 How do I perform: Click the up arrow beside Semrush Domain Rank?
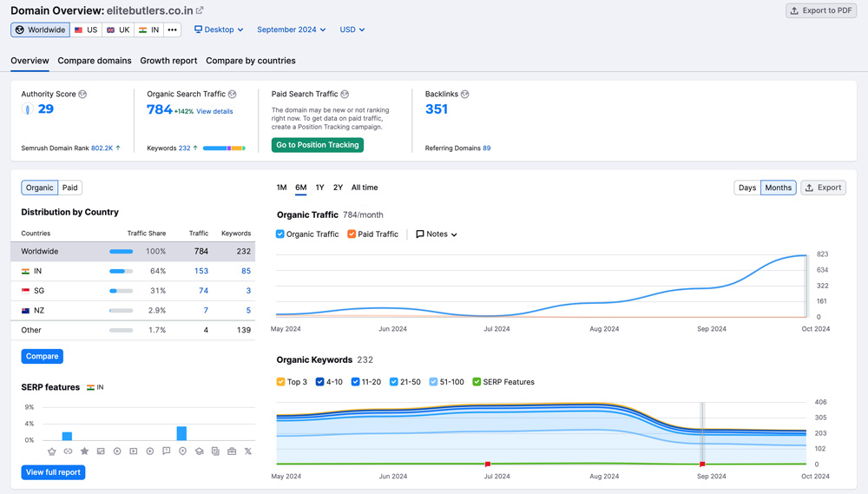pos(118,148)
